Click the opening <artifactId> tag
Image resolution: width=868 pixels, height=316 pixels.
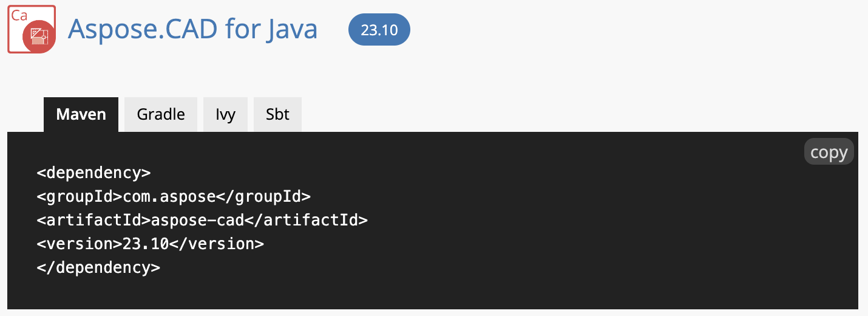point(93,220)
